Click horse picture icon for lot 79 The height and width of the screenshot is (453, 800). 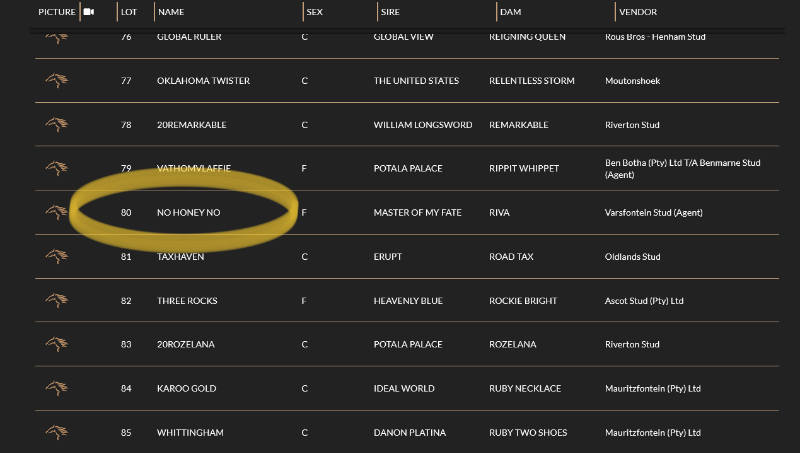click(57, 168)
